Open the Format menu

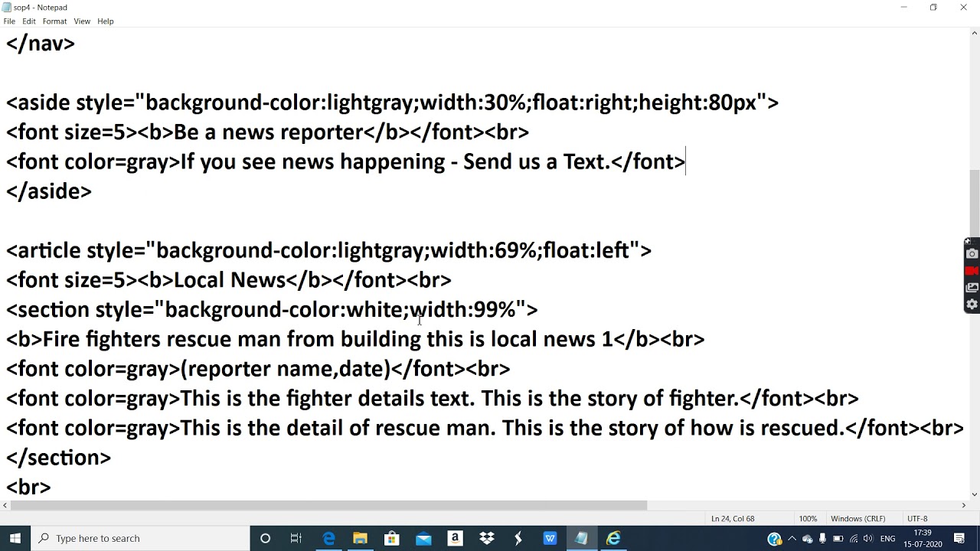tap(54, 21)
